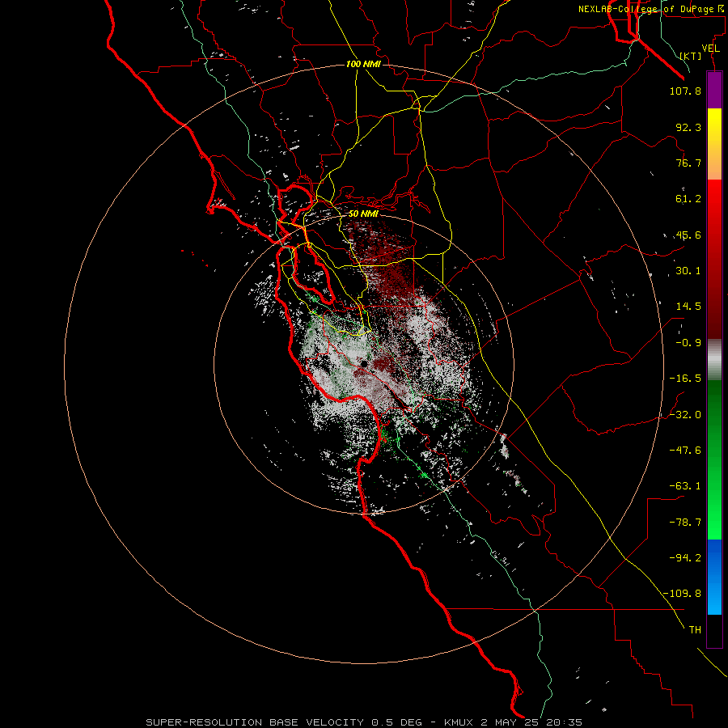Click the -94.2 velocity scale value
Image resolution: width=728 pixels, height=728 pixels.
tap(685, 558)
